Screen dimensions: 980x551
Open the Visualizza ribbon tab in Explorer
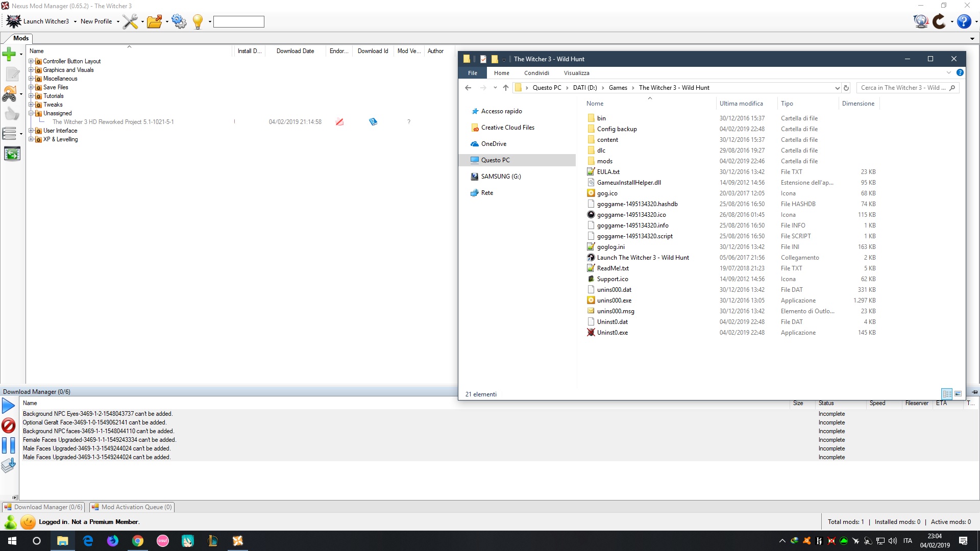(x=576, y=73)
